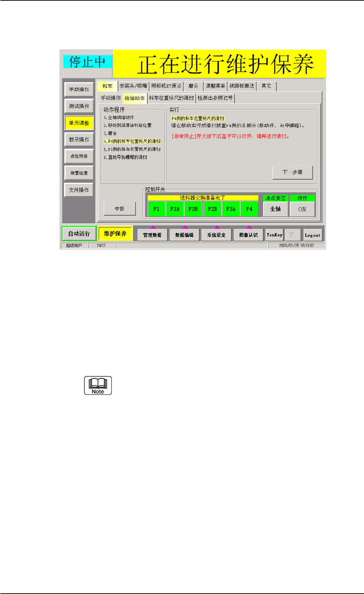
Task: Switch to the 检测出参照记号 sub-tab
Action: [215, 98]
